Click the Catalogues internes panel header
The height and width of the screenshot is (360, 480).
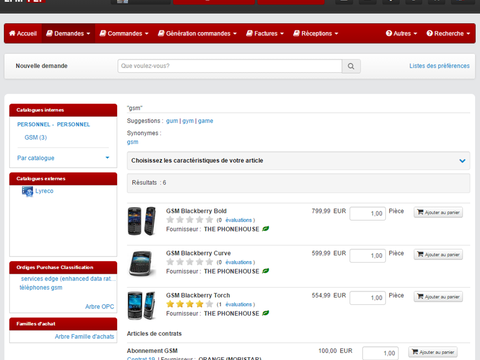coord(63,110)
